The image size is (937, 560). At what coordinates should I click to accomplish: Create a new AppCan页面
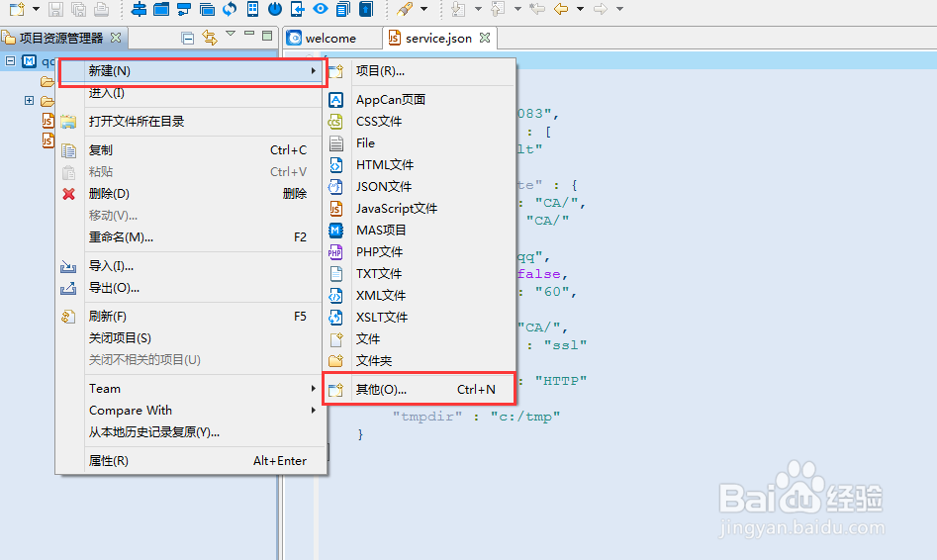coord(421,100)
